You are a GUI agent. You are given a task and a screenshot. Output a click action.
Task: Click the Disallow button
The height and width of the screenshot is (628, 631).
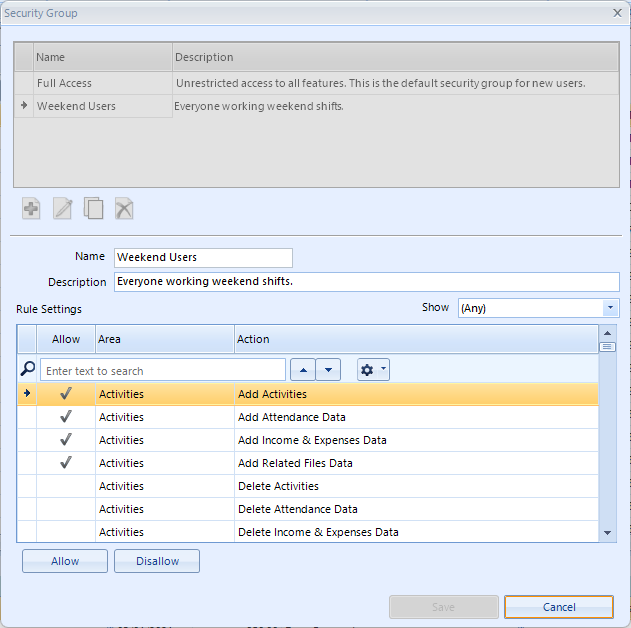click(x=157, y=561)
